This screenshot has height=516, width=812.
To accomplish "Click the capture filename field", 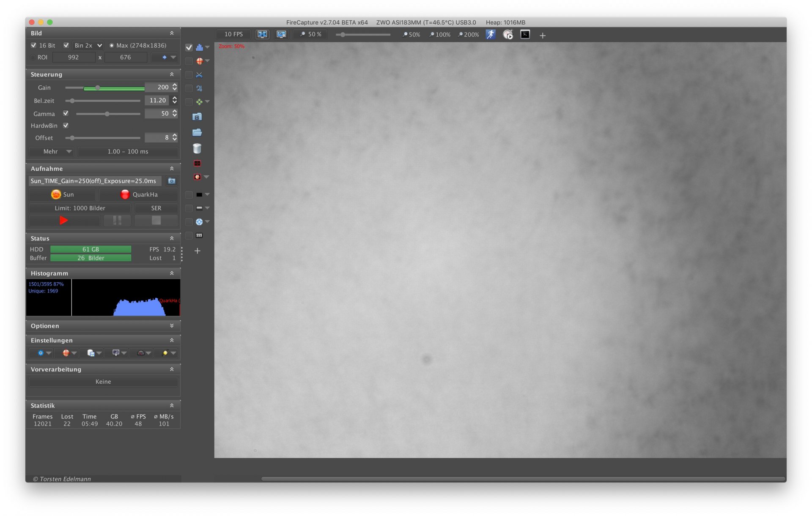I will pos(95,181).
